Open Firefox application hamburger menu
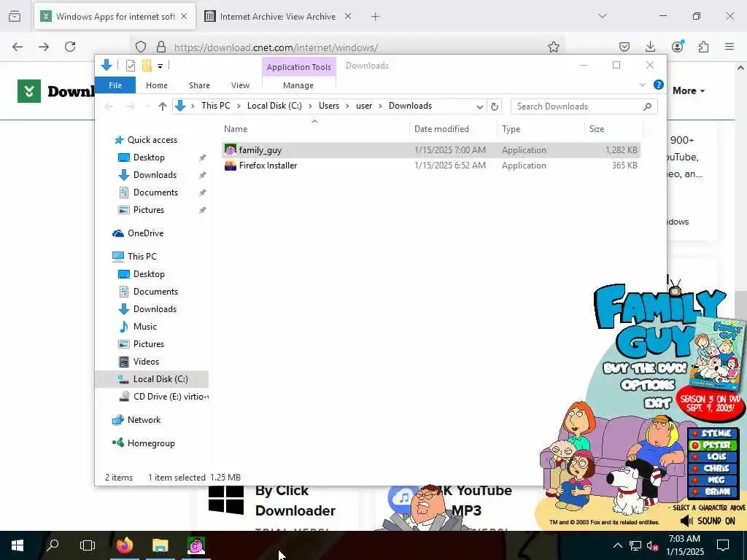This screenshot has height=560, width=747. [729, 47]
